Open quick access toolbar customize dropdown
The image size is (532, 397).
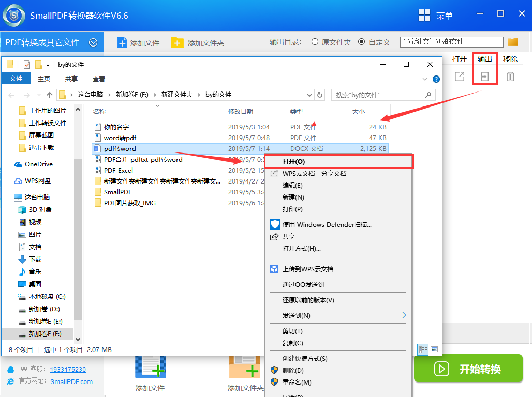(x=48, y=65)
